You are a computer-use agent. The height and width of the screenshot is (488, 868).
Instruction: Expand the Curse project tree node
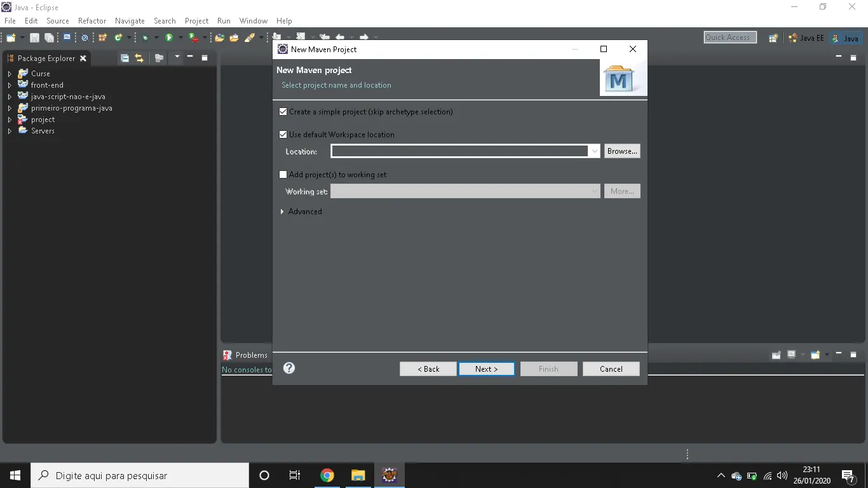click(x=10, y=74)
